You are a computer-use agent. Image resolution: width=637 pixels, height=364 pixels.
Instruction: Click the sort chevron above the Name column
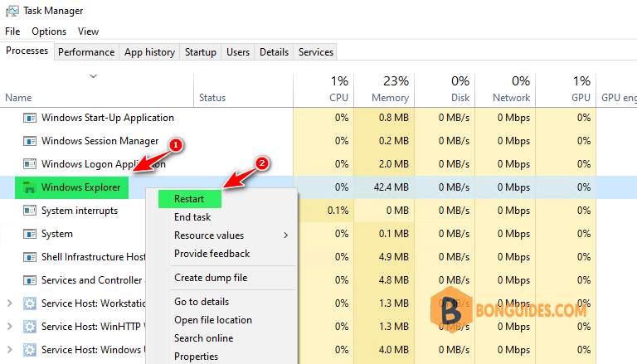(94, 76)
